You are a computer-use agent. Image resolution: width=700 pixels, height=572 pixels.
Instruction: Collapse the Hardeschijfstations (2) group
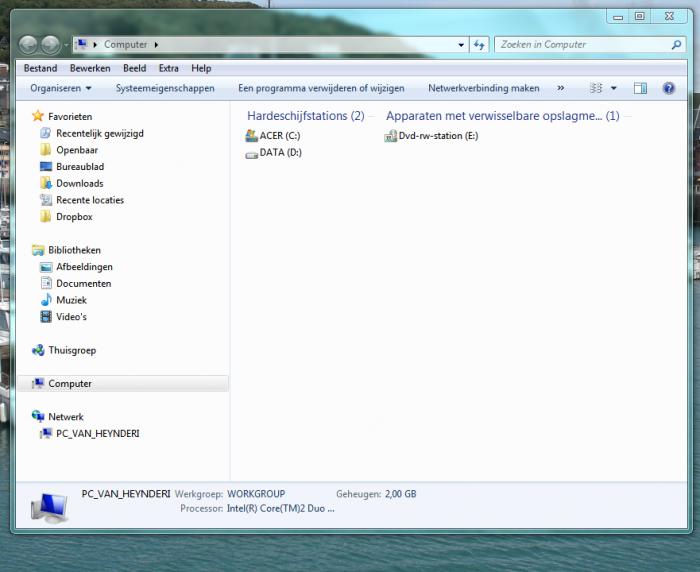(x=305, y=116)
